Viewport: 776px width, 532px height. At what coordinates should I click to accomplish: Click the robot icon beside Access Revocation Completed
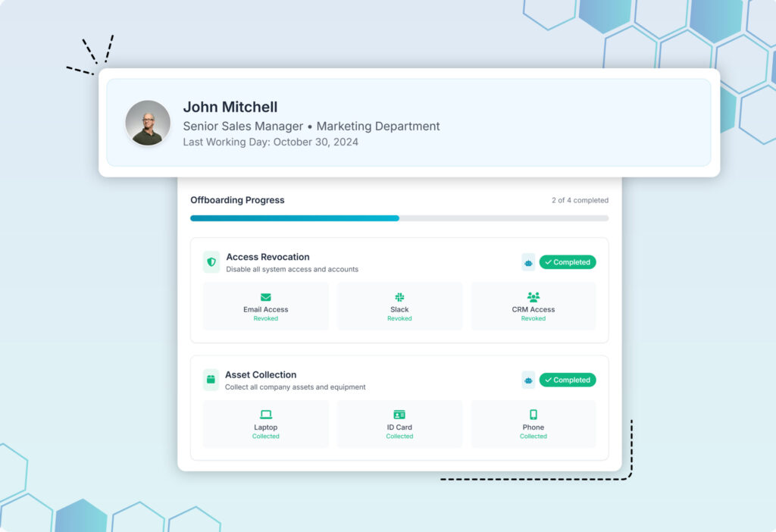[528, 262]
